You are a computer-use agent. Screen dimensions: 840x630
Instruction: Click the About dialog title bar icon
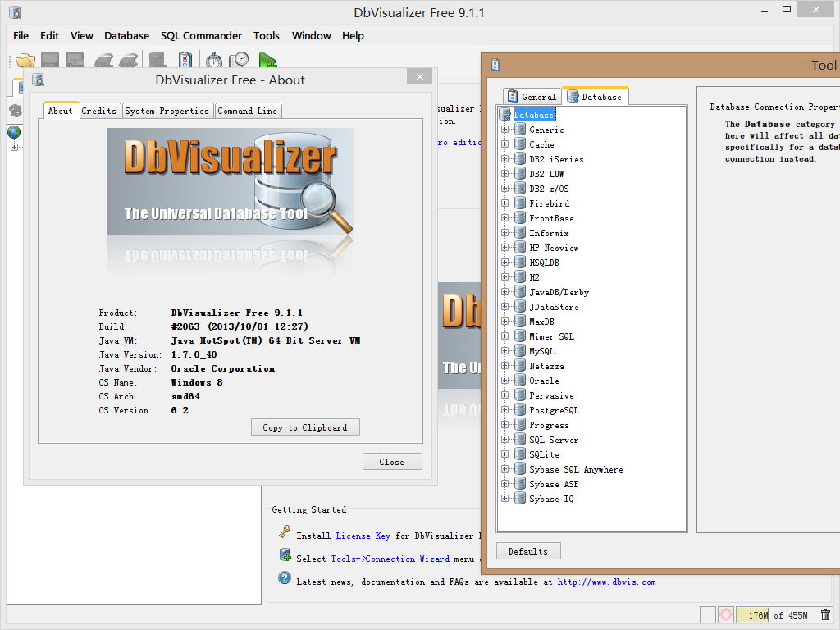click(38, 80)
